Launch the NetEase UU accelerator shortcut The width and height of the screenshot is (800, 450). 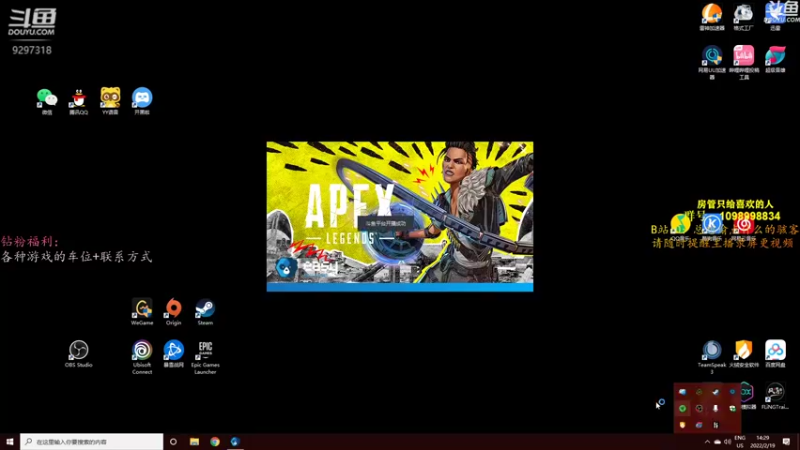(x=712, y=62)
